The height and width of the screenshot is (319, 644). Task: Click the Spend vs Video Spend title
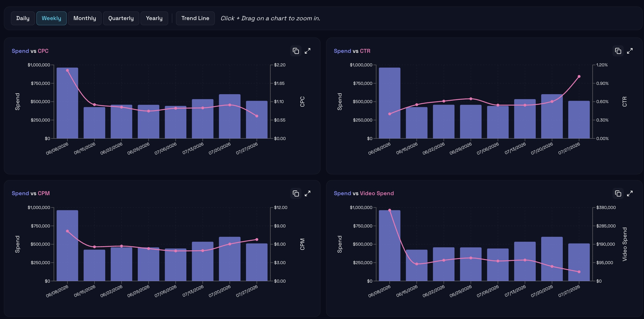[364, 193]
